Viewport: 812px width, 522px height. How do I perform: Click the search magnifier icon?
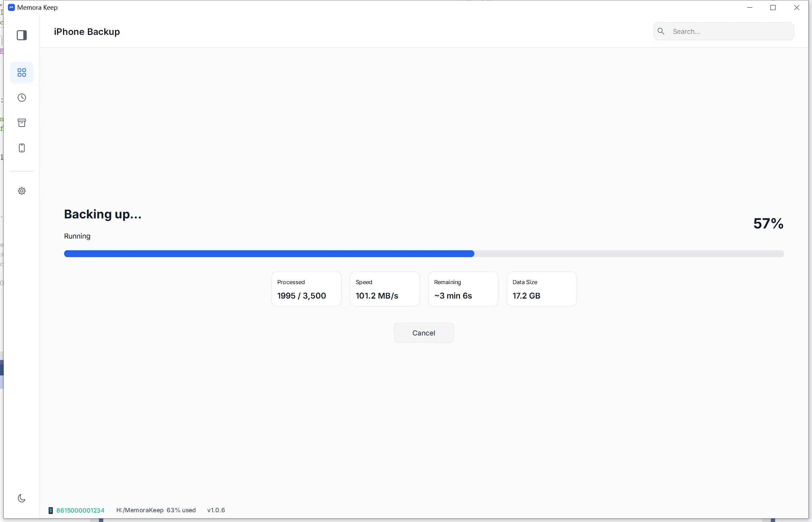(661, 31)
